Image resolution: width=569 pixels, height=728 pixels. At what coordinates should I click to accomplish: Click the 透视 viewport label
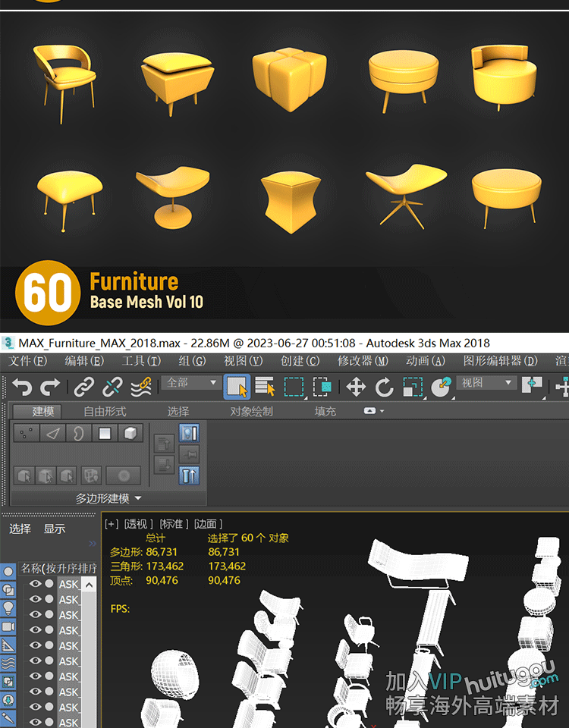coord(140,523)
